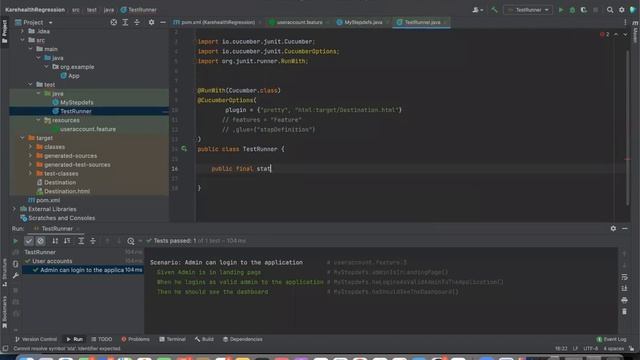Click the gutter run icon beside class TestRunner
Screen dimensions: 640x360
[x=184, y=149]
